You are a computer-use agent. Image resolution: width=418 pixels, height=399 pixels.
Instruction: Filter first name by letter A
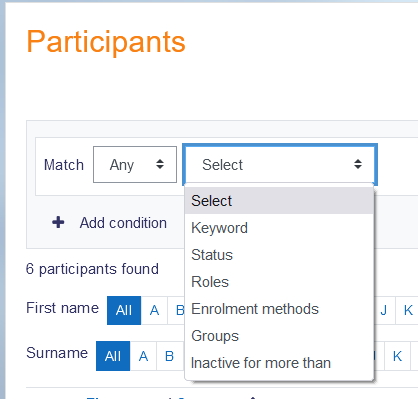[x=154, y=310]
